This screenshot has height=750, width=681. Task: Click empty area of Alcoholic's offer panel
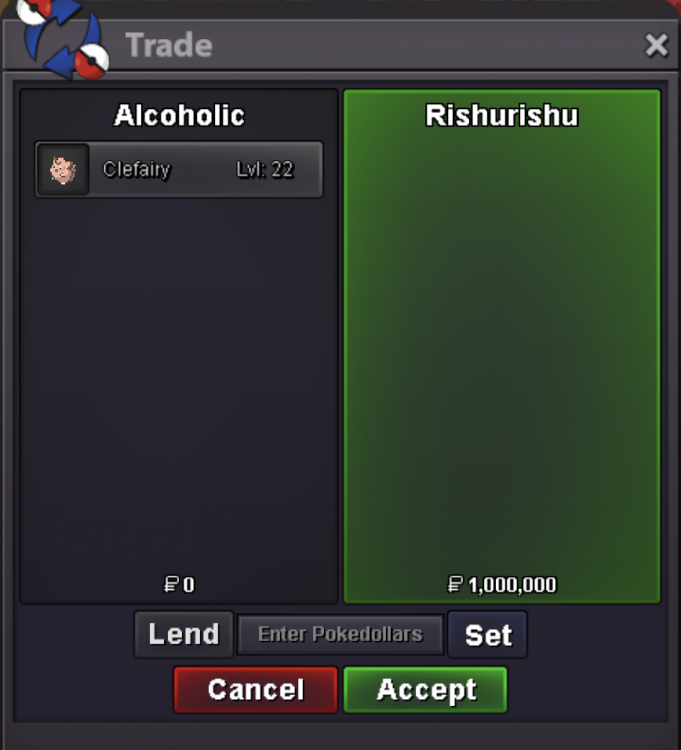click(x=179, y=383)
